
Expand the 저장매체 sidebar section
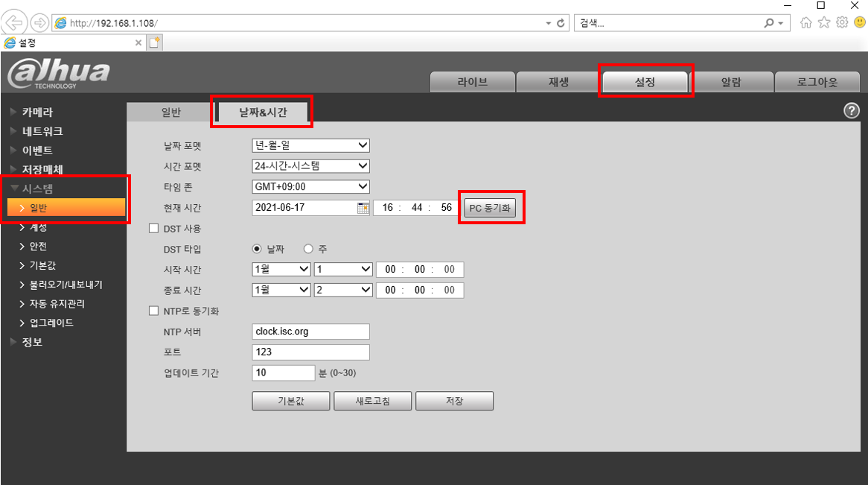[x=42, y=170]
